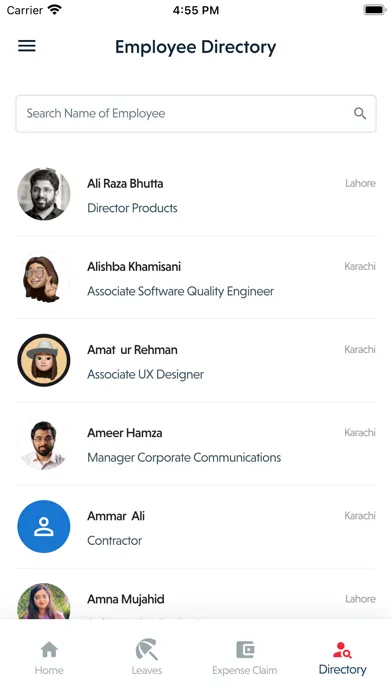Select the Ameer Hamza name entry
This screenshot has width=392, height=696.
(125, 433)
